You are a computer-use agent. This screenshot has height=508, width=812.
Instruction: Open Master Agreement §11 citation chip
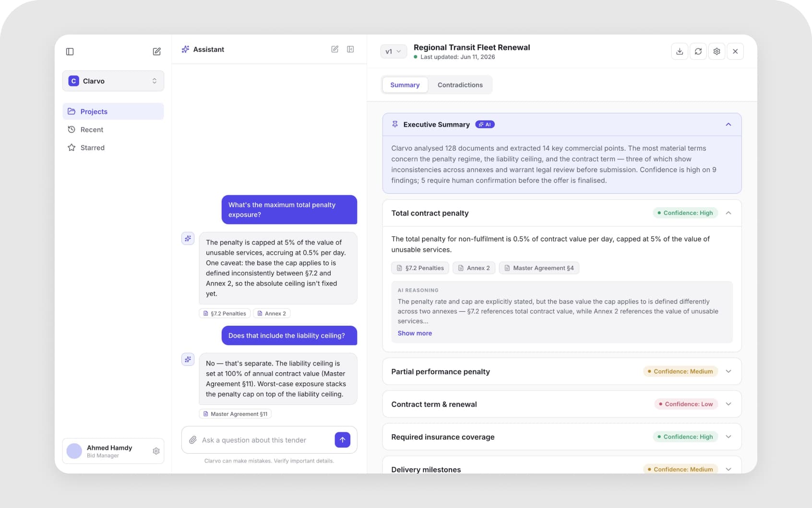pyautogui.click(x=235, y=414)
